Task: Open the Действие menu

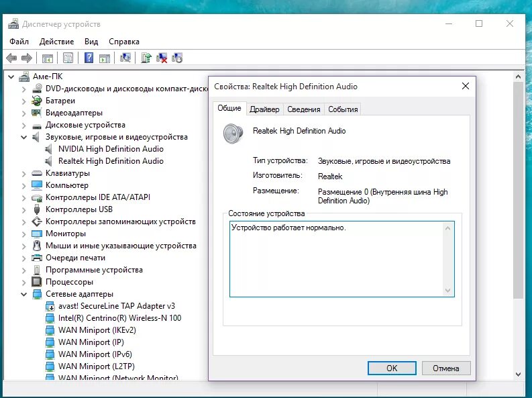Action: pyautogui.click(x=56, y=42)
